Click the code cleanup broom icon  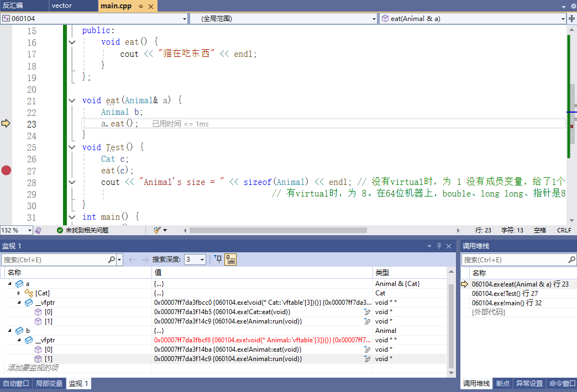157,230
